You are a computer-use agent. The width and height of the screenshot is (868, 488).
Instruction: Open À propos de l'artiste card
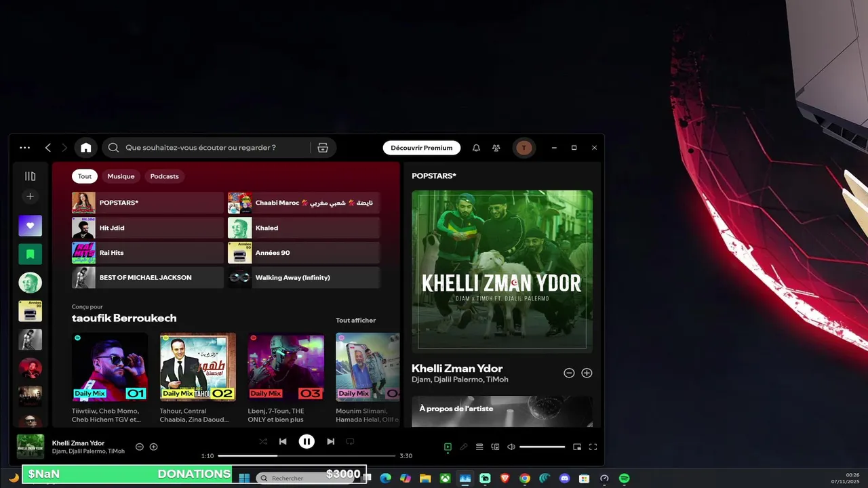point(502,411)
